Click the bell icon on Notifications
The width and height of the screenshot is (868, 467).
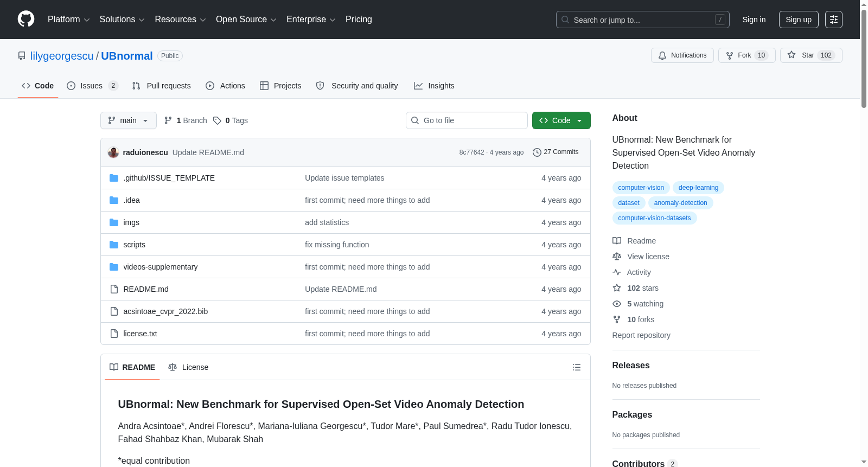tap(662, 55)
